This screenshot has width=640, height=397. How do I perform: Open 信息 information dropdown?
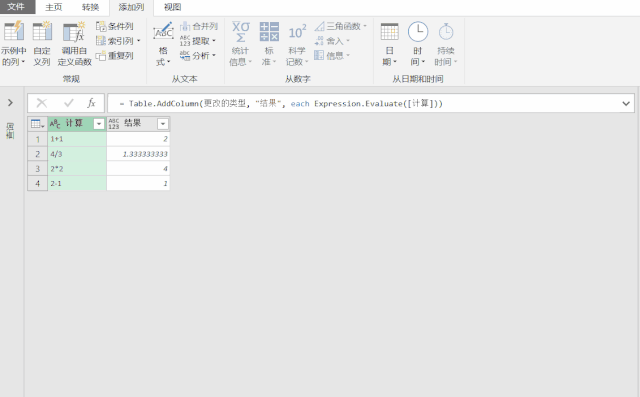coord(332,55)
